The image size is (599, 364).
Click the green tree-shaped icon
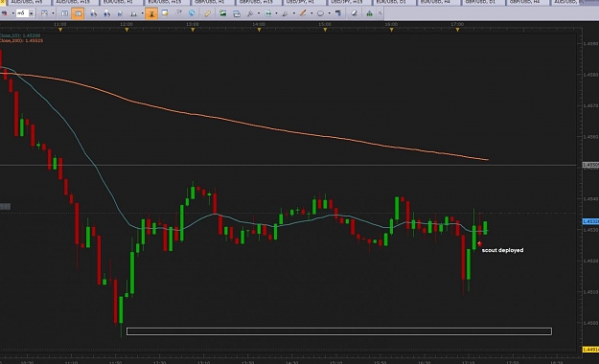point(369,13)
